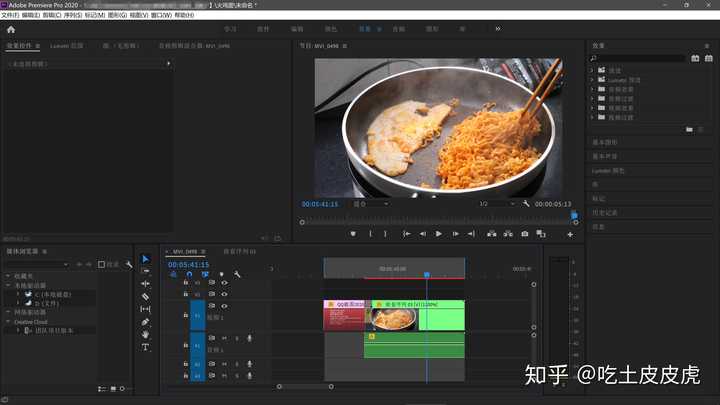Screen dimensions: 720x405
Task: Play the Program monitor sequence
Action: point(439,234)
